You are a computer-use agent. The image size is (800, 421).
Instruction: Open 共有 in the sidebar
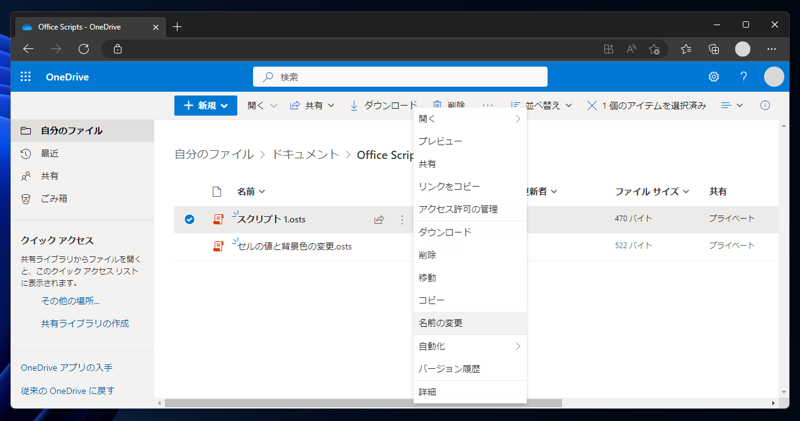pos(83,176)
